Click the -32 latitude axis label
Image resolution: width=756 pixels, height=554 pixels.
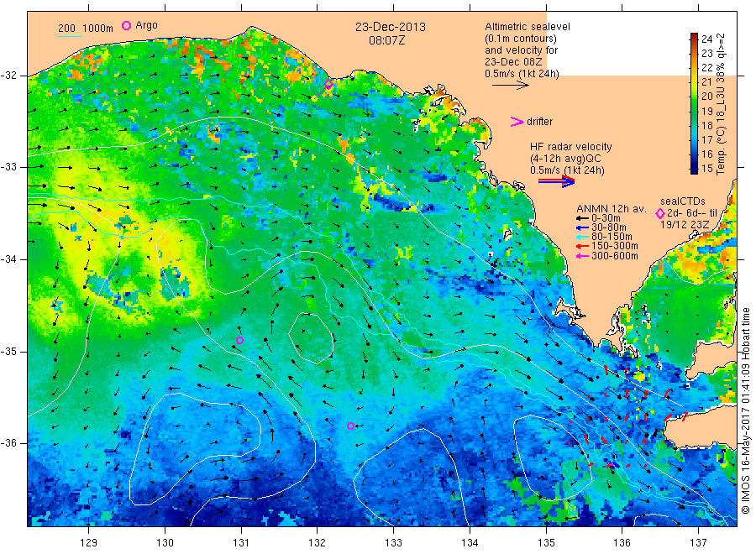coord(8,76)
